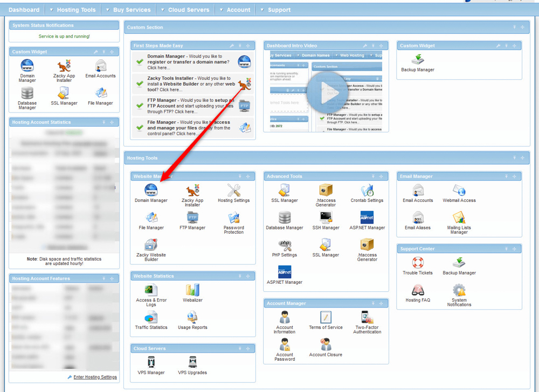Open the VPS Manager

(151, 365)
